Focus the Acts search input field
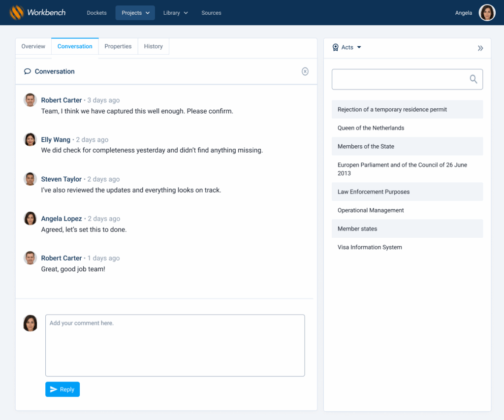Viewport: 504px width, 420px height. (399, 79)
